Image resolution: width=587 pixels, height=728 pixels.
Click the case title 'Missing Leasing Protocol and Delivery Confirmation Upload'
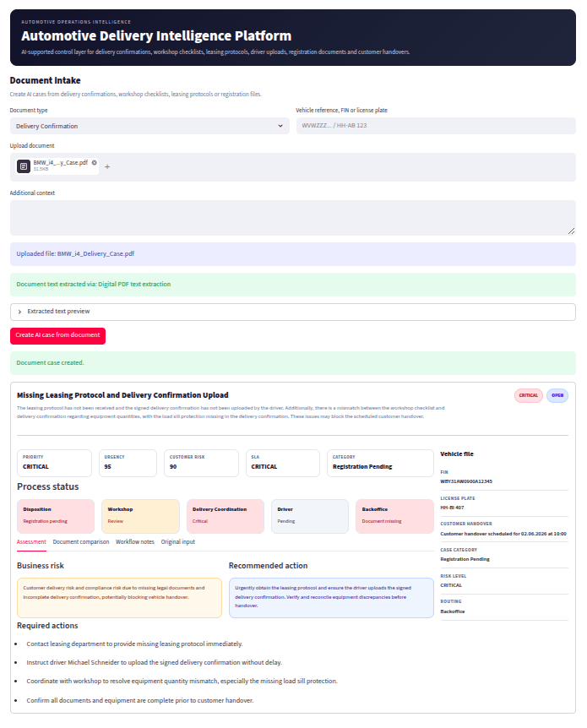click(122, 395)
